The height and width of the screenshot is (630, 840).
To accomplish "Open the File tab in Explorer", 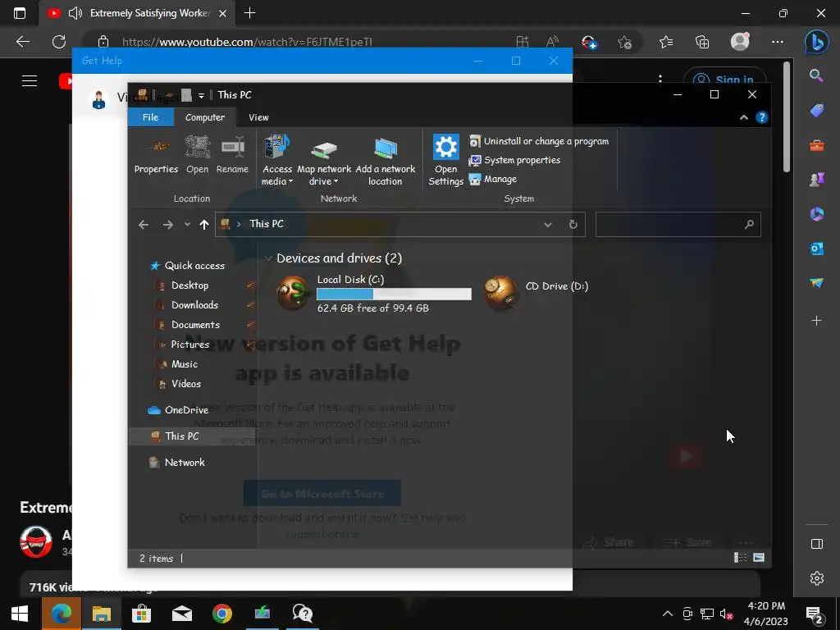I will point(151,117).
